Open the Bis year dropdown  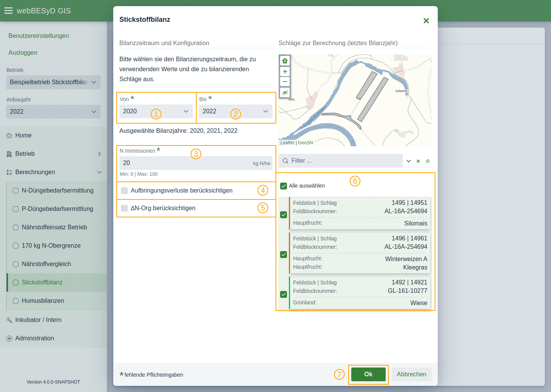pyautogui.click(x=236, y=111)
